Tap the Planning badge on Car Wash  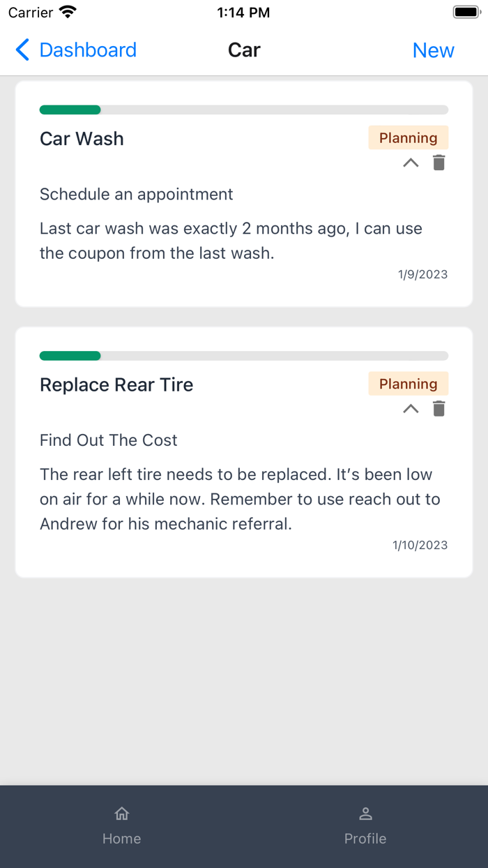coord(408,138)
